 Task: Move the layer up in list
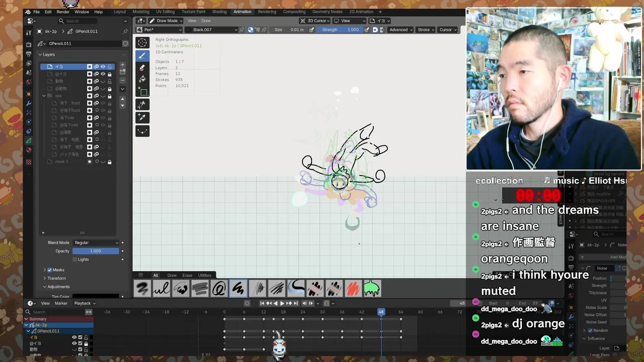(x=122, y=99)
